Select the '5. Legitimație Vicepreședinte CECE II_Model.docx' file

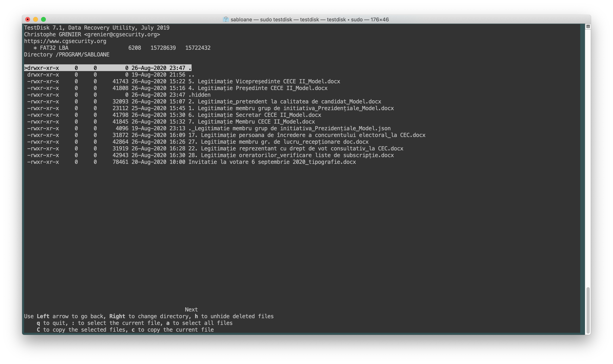[264, 82]
